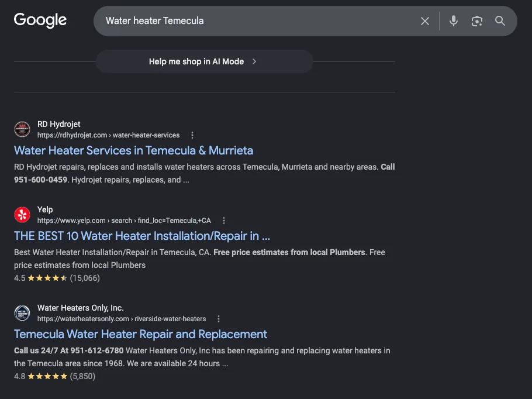Click the RD Hydrojet site name
Image resolution: width=532 pixels, height=399 pixels.
pyautogui.click(x=58, y=124)
